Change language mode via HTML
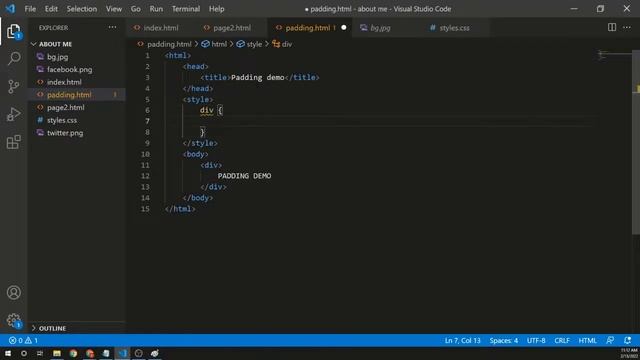 click(x=587, y=340)
